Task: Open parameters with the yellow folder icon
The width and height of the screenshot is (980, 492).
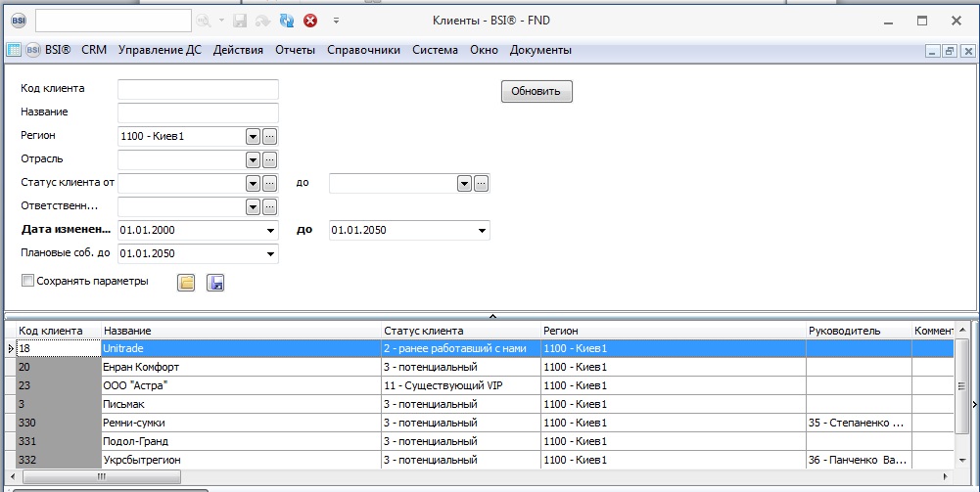Action: (x=186, y=283)
